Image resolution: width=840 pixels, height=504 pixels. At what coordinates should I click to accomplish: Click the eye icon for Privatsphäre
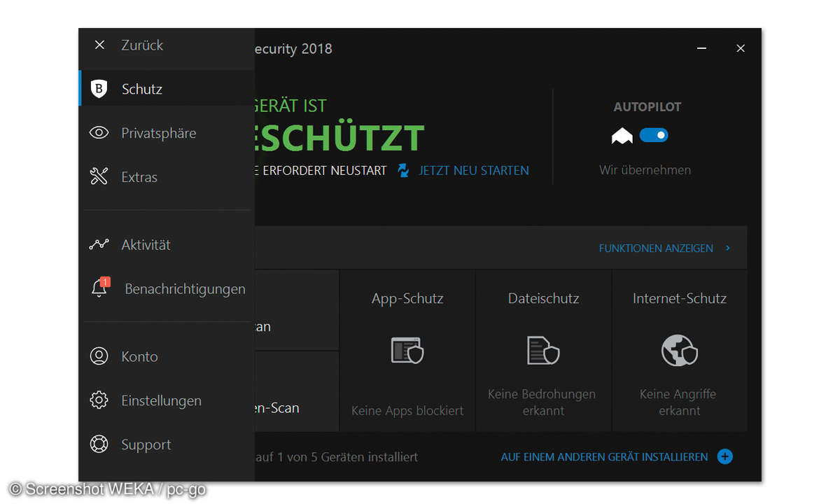point(99,133)
